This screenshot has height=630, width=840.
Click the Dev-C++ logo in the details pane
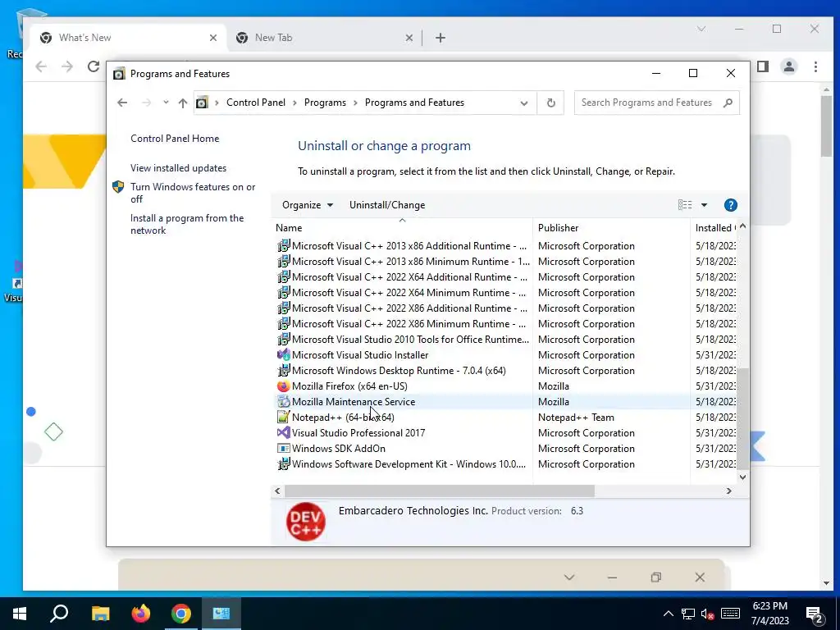[305, 521]
